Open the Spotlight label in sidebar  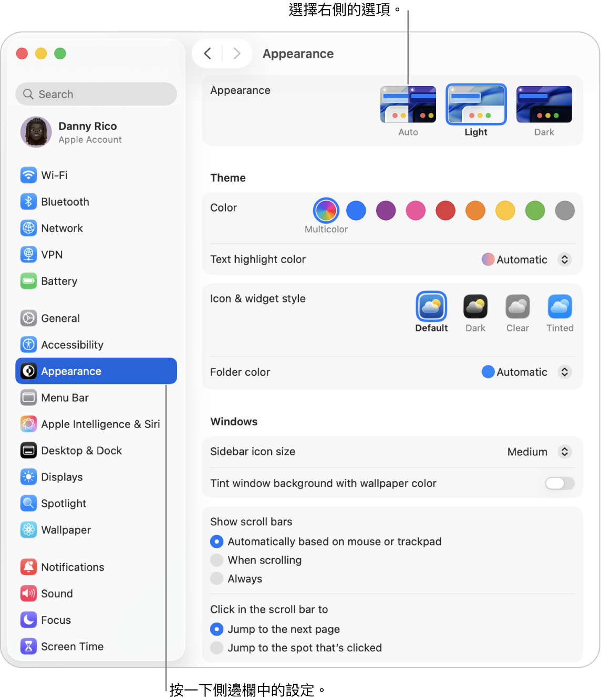pyautogui.click(x=64, y=504)
